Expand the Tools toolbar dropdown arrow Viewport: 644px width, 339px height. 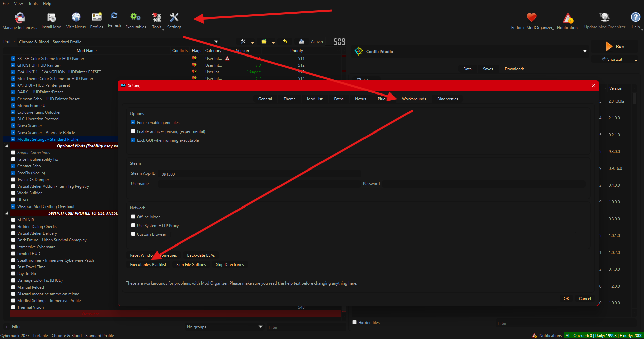coord(163,30)
